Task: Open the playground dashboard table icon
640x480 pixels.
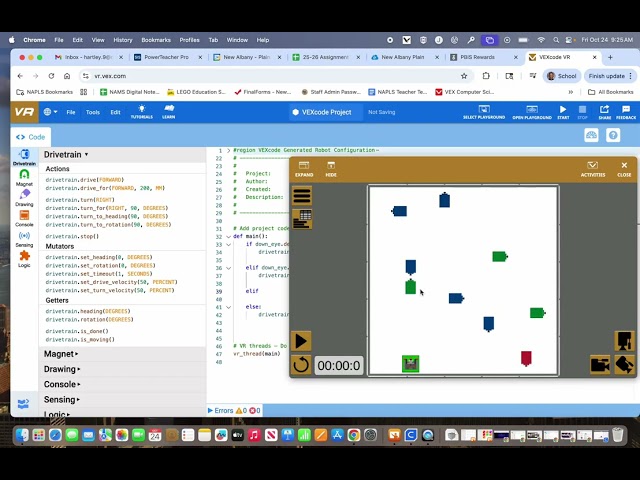Action: [x=302, y=219]
